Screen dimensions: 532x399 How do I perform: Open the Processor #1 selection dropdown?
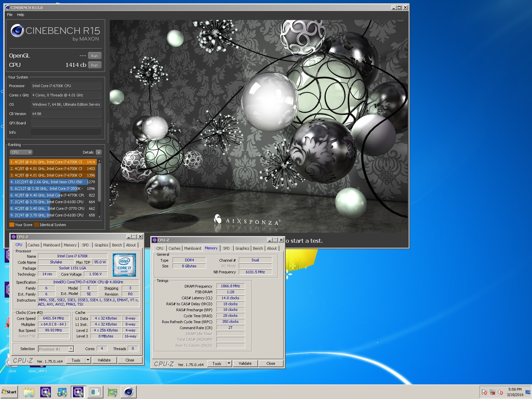pyautogui.click(x=56, y=349)
